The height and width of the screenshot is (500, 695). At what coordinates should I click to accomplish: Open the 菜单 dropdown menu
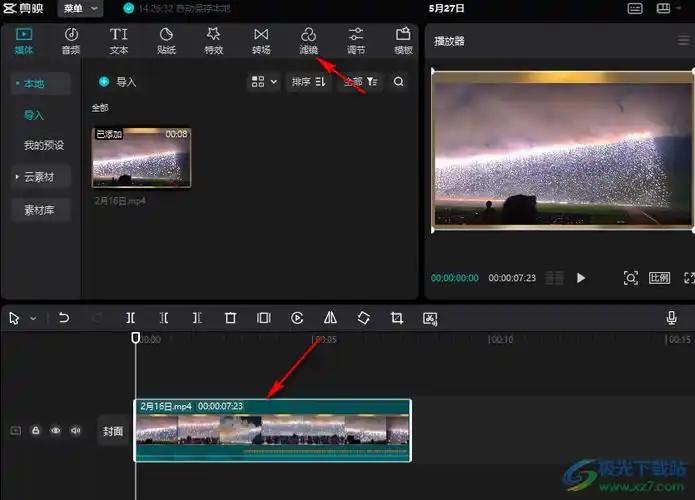tap(80, 8)
